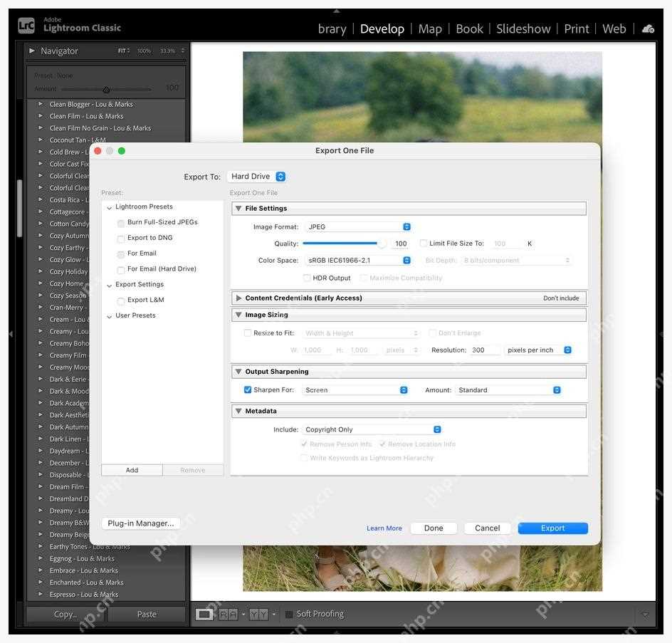The height and width of the screenshot is (643, 672).
Task: Select the Clean Film No Grain preset
Action: 100,128
